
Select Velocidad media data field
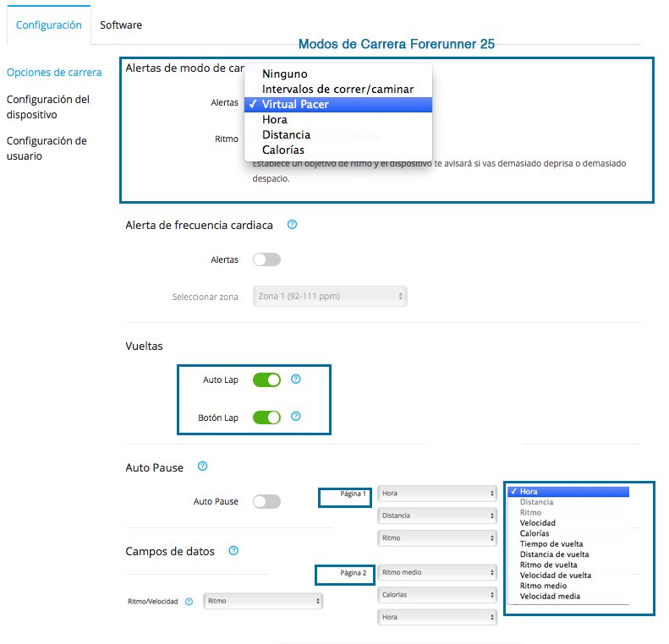568,597
